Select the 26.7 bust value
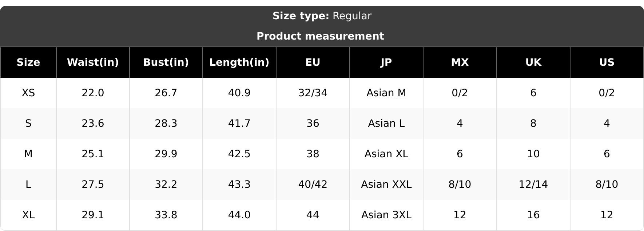Image resolution: width=644 pixels, height=231 pixels. click(166, 93)
